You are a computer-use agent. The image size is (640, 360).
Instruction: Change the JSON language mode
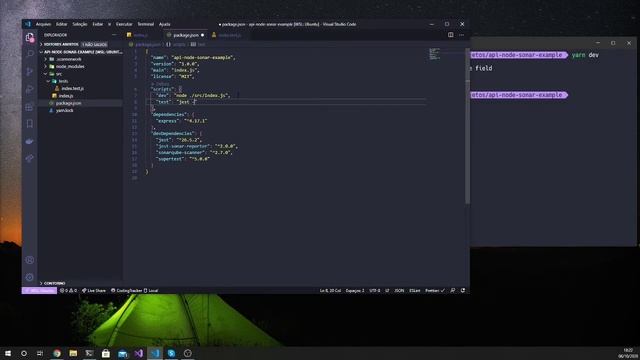pos(399,291)
